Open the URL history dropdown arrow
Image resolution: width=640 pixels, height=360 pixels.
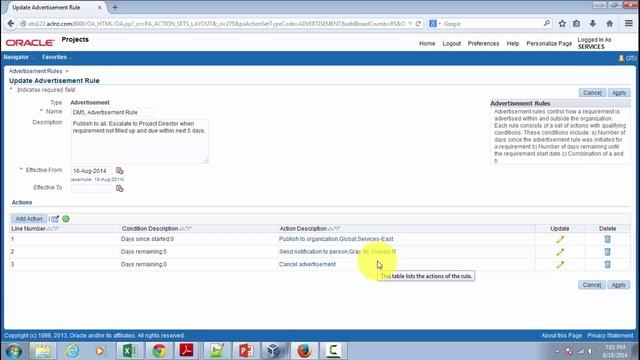click(410, 24)
